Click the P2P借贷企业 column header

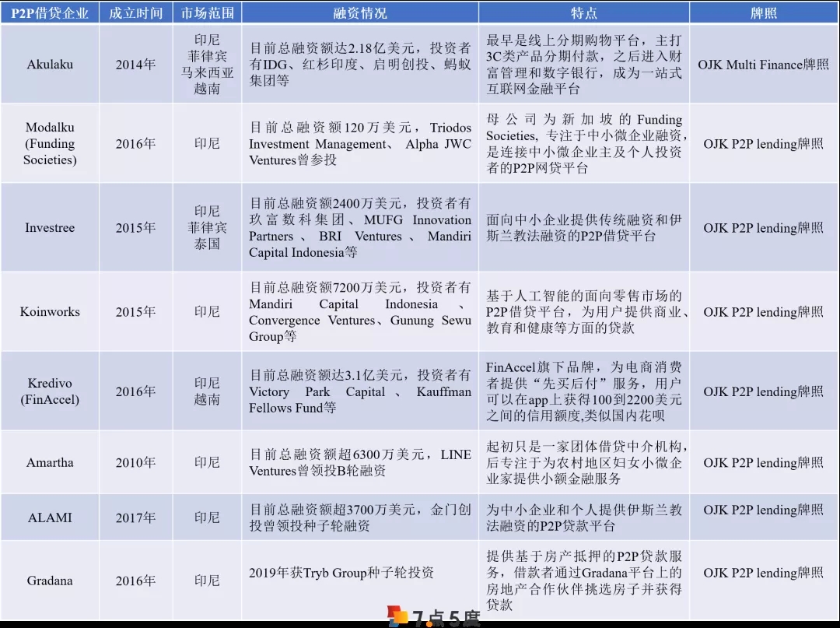[50, 13]
